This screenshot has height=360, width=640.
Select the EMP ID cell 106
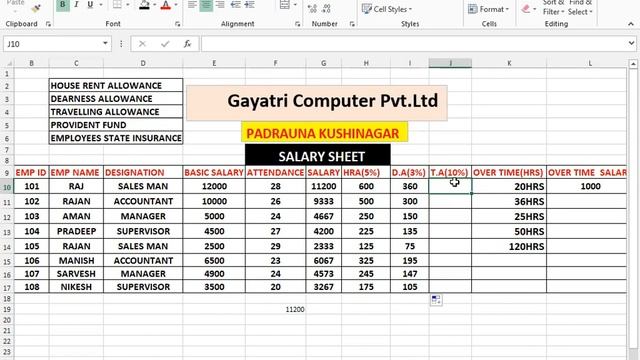click(x=31, y=260)
